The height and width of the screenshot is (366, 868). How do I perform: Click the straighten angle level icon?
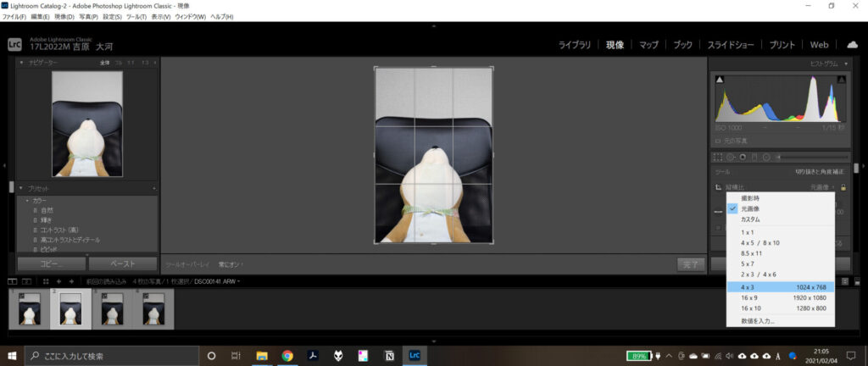[x=718, y=212]
